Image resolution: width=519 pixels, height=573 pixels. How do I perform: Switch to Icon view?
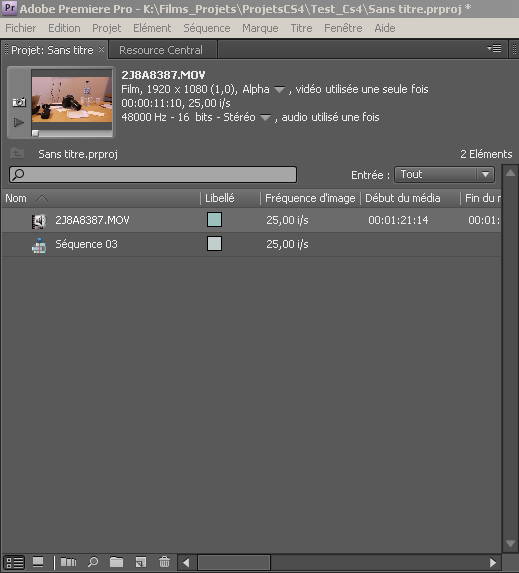coord(38,562)
